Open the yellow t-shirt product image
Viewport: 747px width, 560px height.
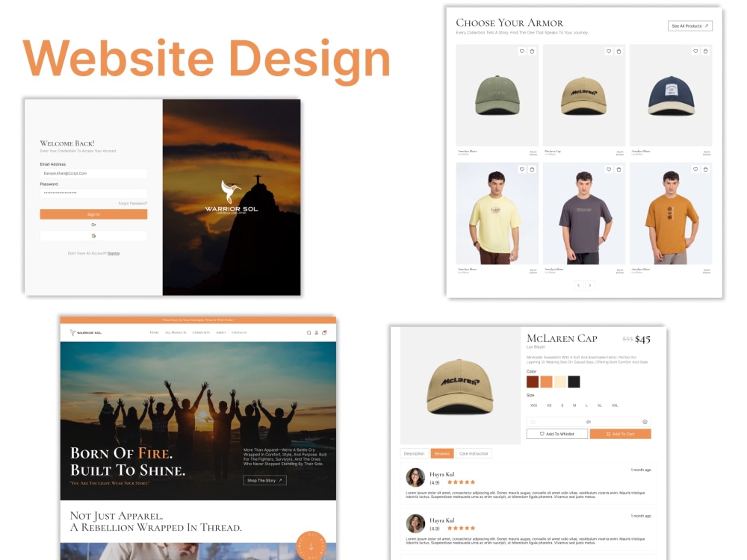point(498,214)
